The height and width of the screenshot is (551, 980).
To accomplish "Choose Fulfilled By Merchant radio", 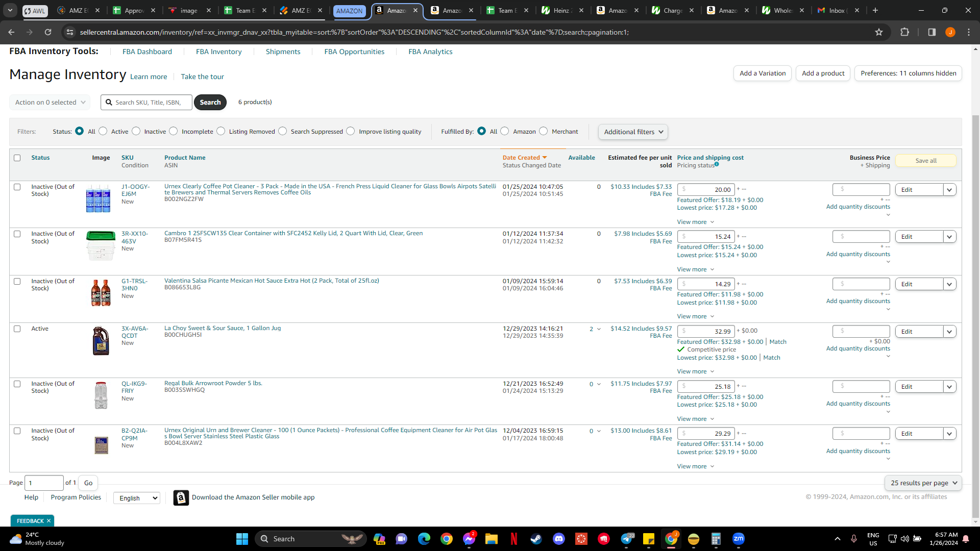I will [544, 131].
